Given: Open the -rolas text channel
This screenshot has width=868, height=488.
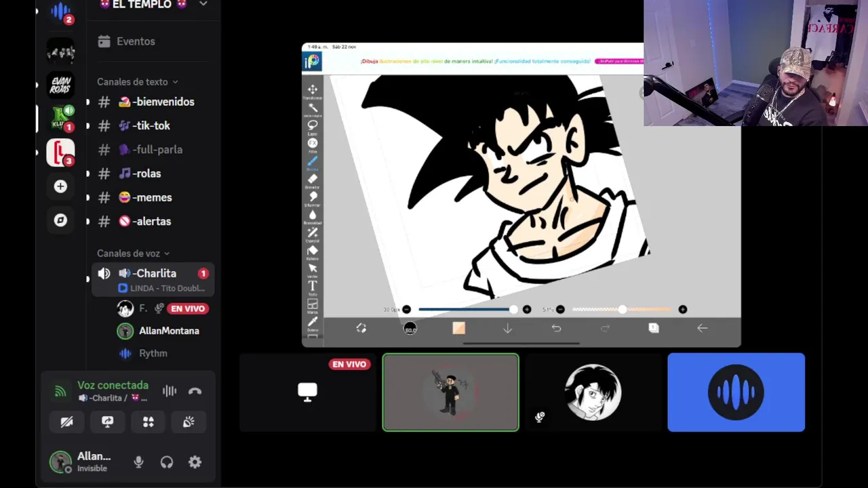Looking at the screenshot, I should tap(154, 174).
